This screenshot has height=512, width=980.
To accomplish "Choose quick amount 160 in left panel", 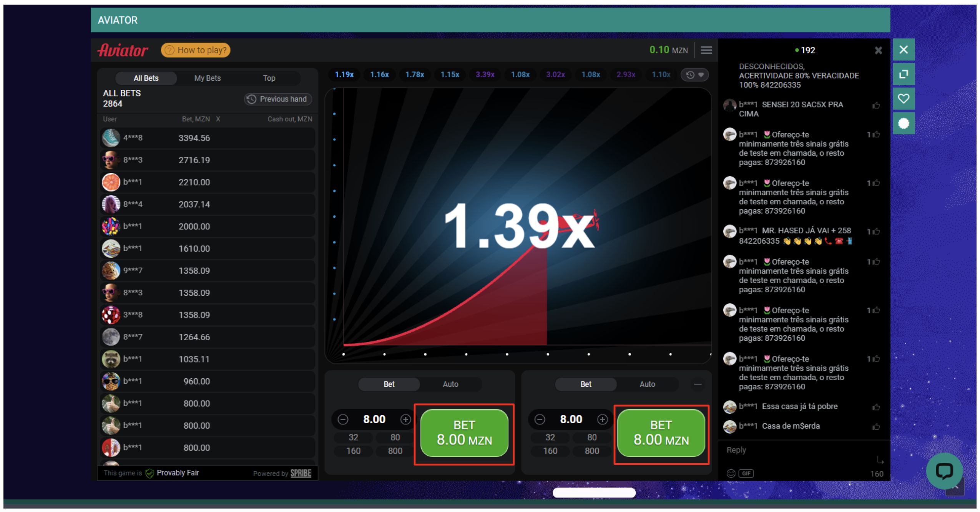I will pyautogui.click(x=353, y=451).
